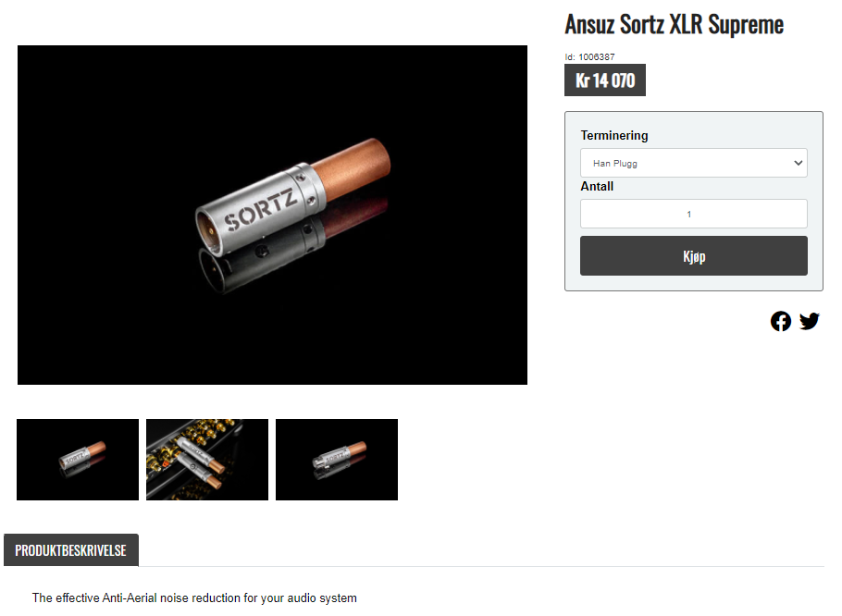Viewport: 842px width, 616px height.
Task: Select the first single Sortz plug thumbnail
Action: coord(78,460)
